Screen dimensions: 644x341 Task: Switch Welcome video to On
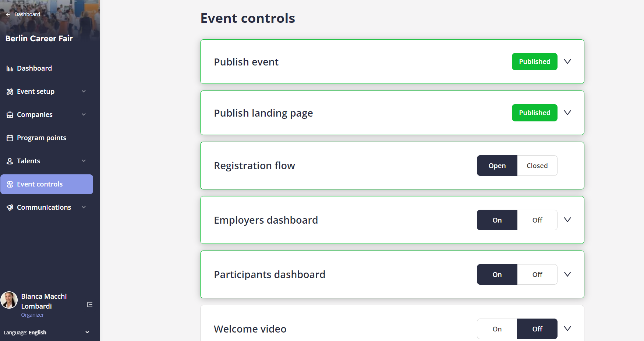(497, 329)
